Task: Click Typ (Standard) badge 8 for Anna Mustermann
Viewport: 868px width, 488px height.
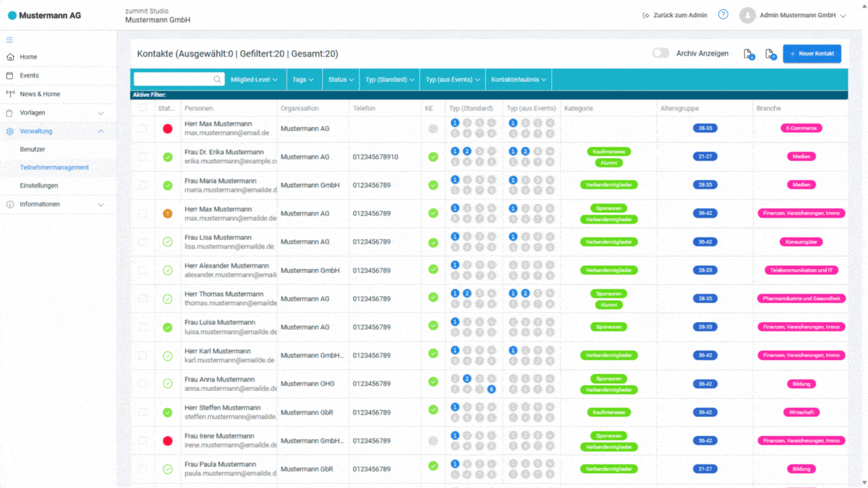Action: click(492, 389)
